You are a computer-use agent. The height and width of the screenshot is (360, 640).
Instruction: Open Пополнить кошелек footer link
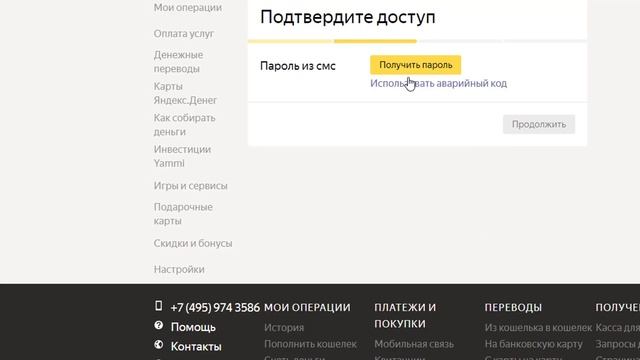pyautogui.click(x=311, y=344)
